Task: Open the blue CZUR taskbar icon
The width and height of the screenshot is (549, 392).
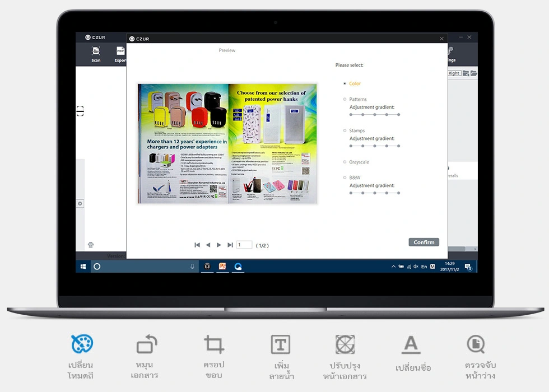Action: point(238,267)
